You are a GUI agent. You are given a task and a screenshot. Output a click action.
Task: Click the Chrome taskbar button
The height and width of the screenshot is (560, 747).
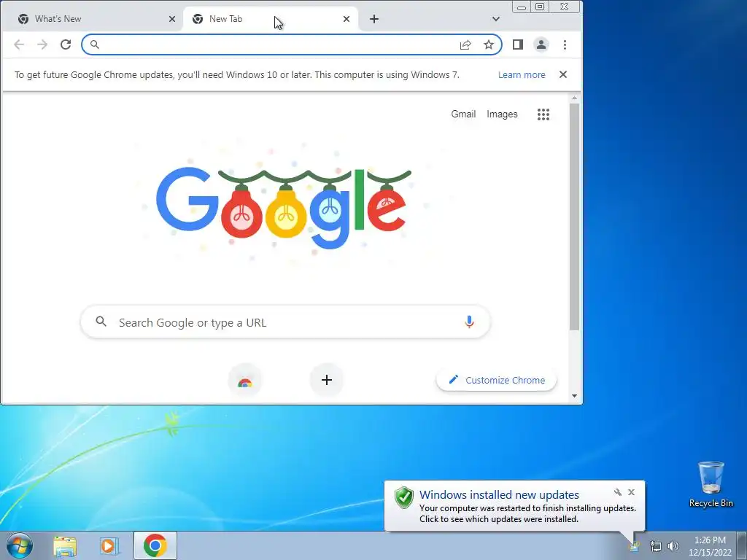155,545
